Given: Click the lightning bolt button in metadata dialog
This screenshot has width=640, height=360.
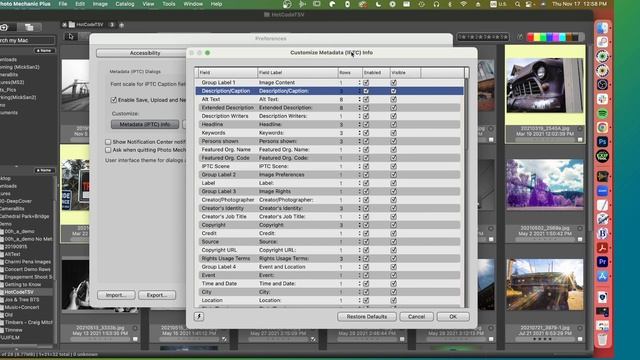Looking at the screenshot, I should (x=199, y=316).
